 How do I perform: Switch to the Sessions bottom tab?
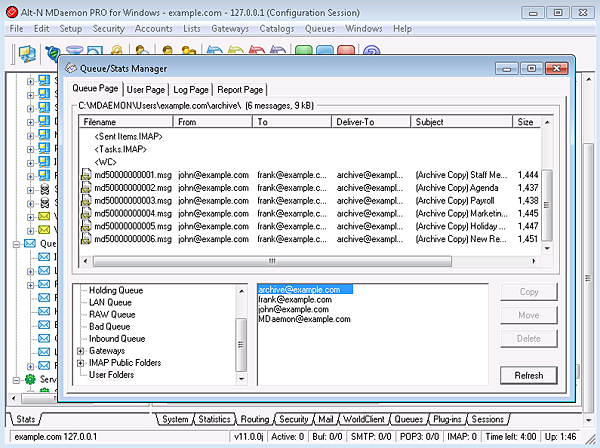(488, 419)
